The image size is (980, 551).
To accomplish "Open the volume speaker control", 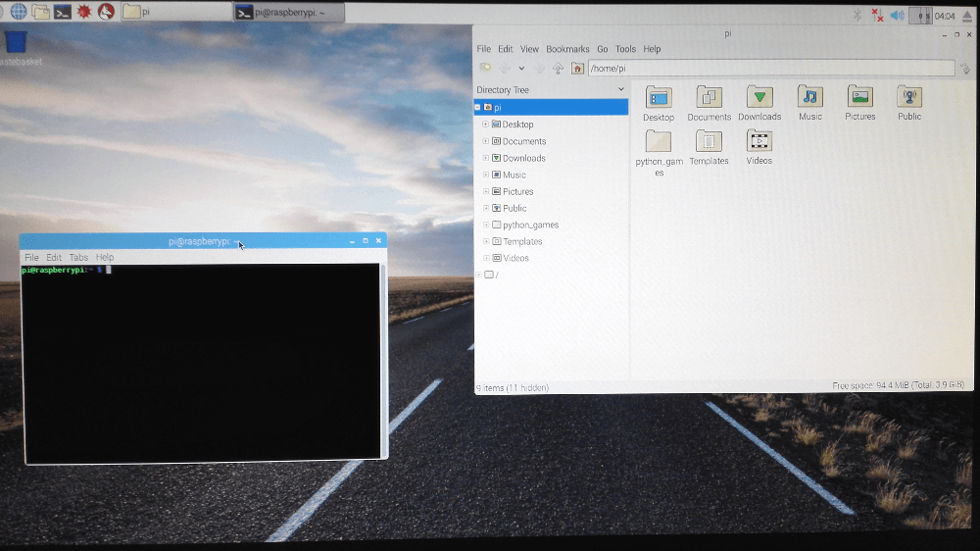I will point(897,15).
